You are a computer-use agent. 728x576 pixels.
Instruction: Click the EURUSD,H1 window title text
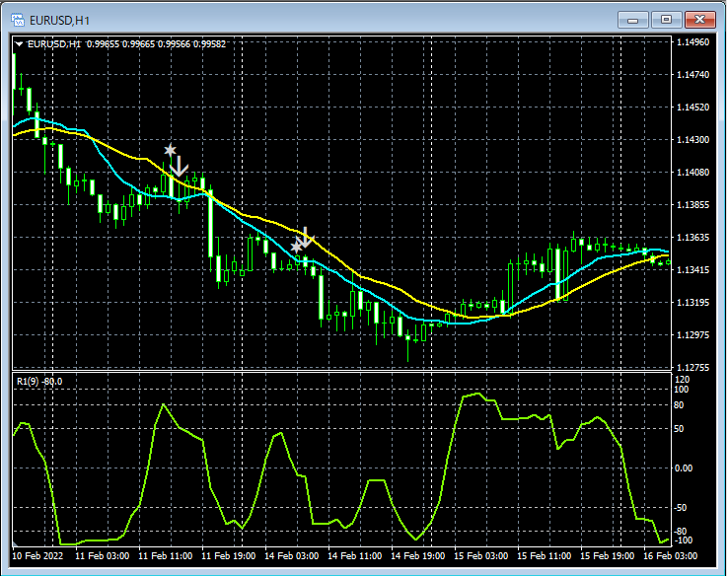pyautogui.click(x=59, y=21)
